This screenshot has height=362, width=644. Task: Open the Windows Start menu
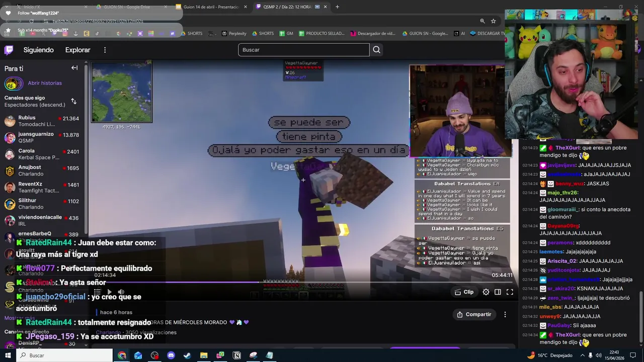(x=8, y=355)
